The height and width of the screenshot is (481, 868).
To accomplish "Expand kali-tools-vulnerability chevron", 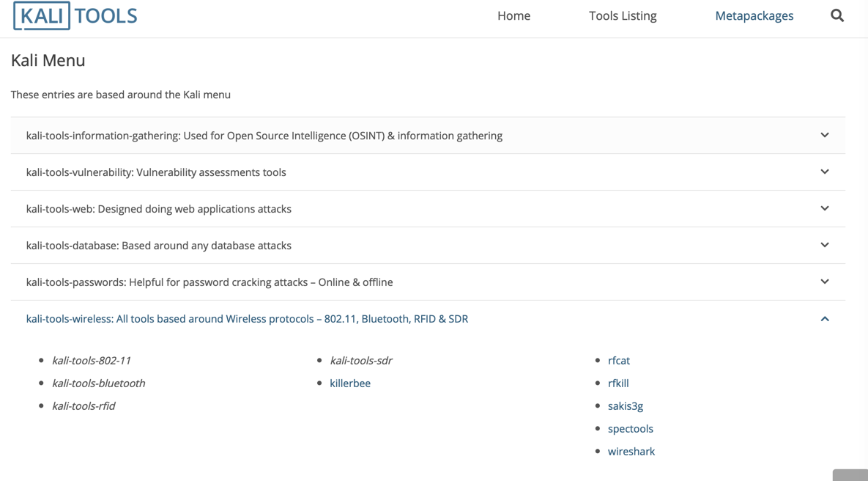I will (x=825, y=172).
